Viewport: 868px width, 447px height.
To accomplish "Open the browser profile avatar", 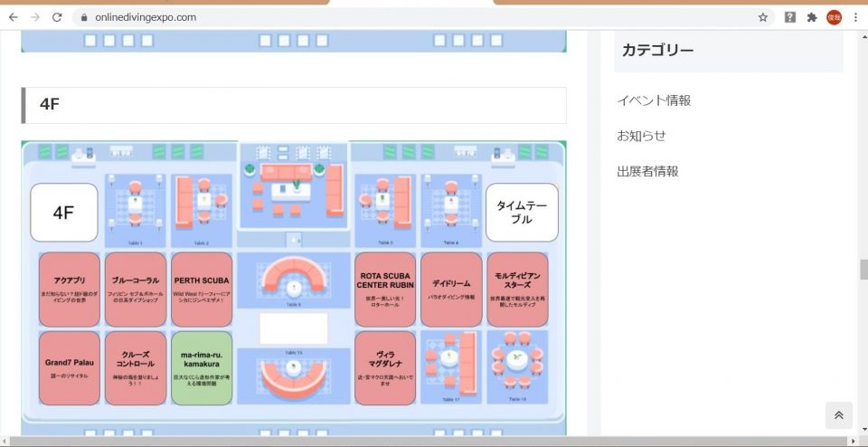I will click(834, 17).
